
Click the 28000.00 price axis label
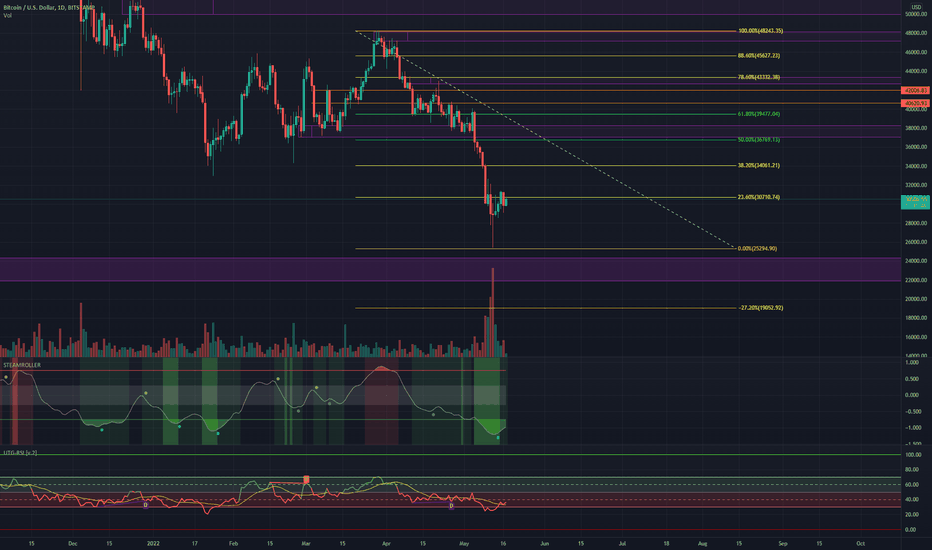pyautogui.click(x=916, y=223)
